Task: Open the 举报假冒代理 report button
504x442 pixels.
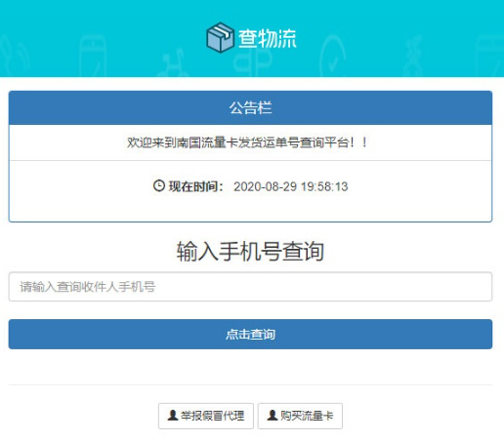Action: point(206,416)
